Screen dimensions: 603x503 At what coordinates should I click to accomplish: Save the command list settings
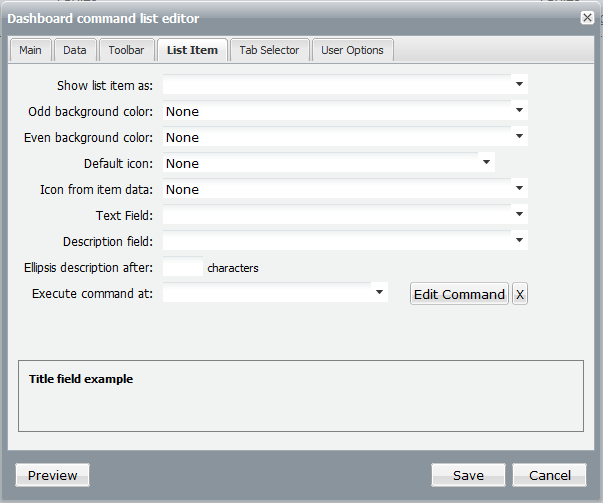468,475
